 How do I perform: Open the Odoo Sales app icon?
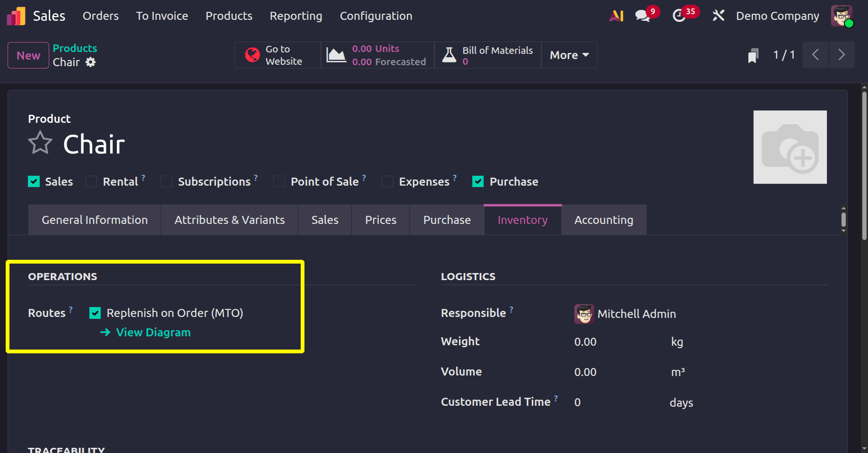(x=15, y=16)
